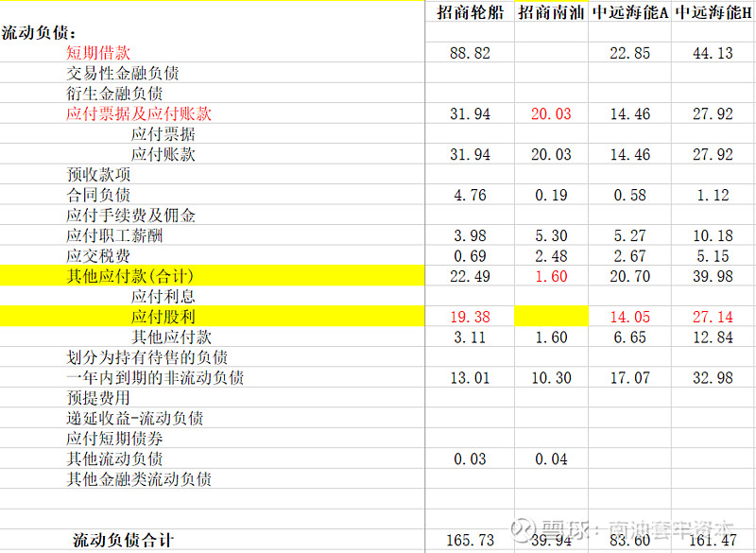
Task: Click the 预提费用 row label
Action: (98, 398)
